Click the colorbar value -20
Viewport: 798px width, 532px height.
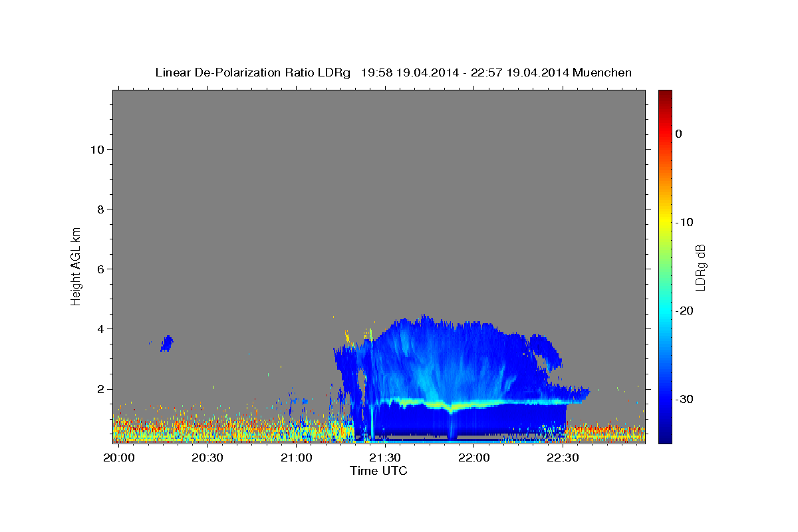click(x=685, y=311)
